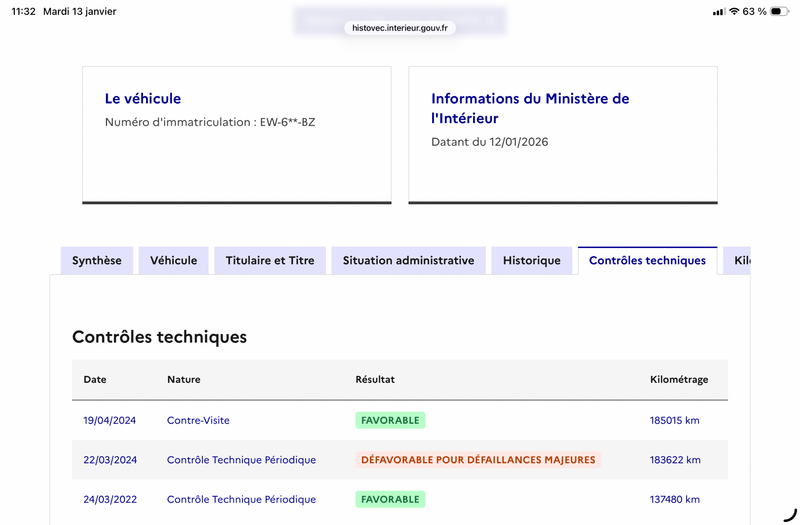Click the green FAVORABLE badge for 19/04/2024
Screen dimensions: 800x525
(x=390, y=420)
